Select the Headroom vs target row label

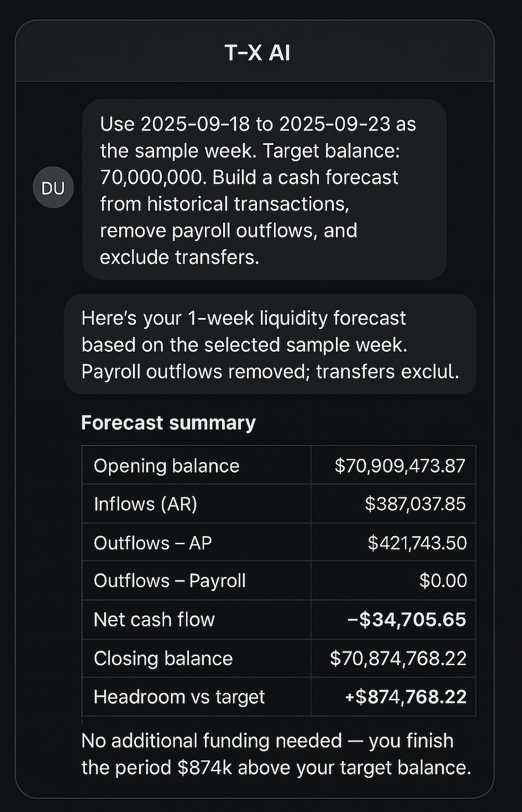click(x=179, y=697)
